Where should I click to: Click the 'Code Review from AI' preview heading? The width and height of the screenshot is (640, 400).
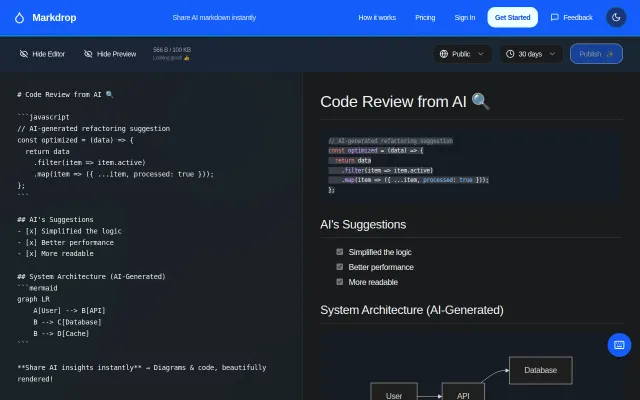click(x=405, y=102)
